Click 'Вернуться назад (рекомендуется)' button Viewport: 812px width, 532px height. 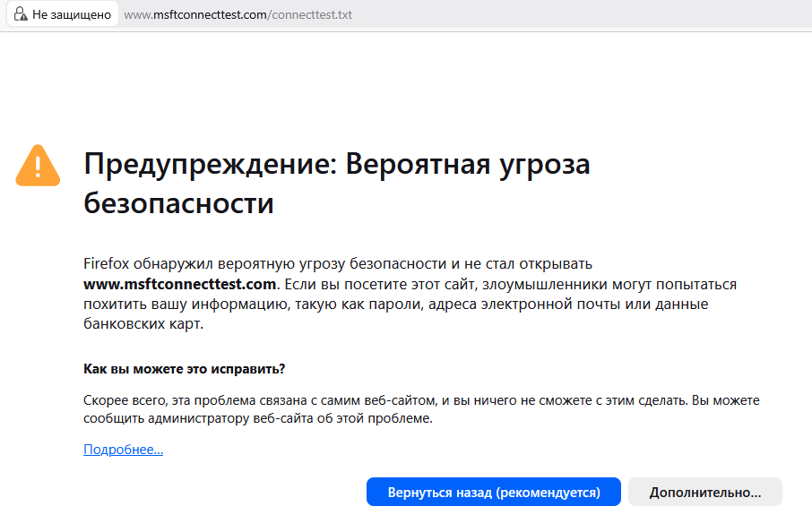tap(494, 492)
